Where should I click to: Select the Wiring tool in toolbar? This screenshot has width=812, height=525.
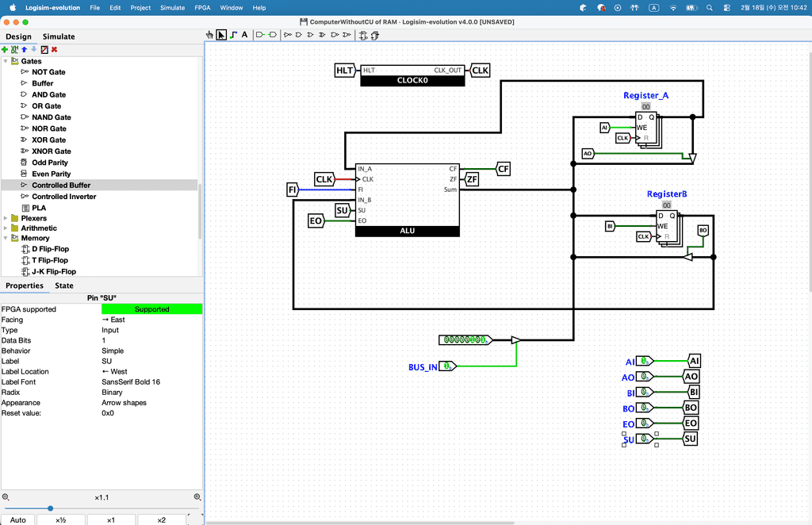pos(233,35)
